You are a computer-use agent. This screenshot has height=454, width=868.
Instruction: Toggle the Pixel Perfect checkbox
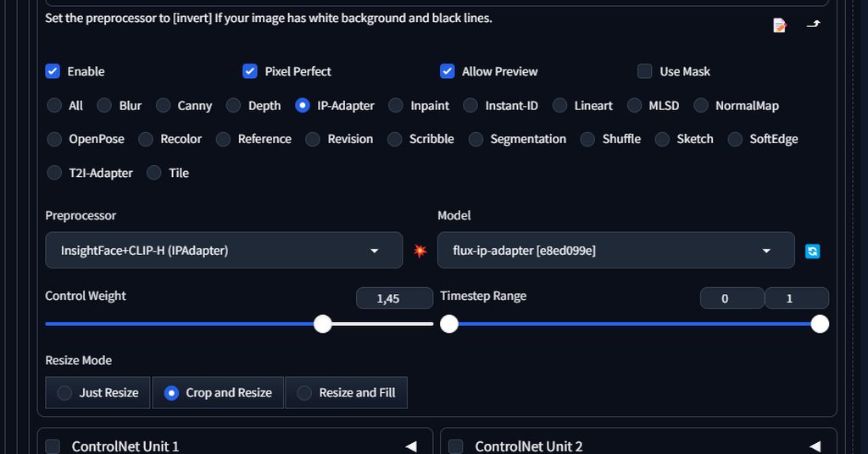pos(250,71)
